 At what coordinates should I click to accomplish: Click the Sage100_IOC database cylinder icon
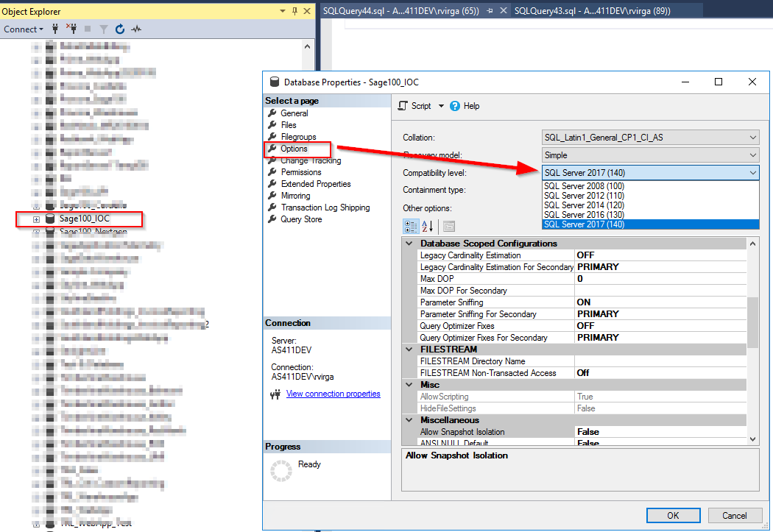pyautogui.click(x=50, y=219)
